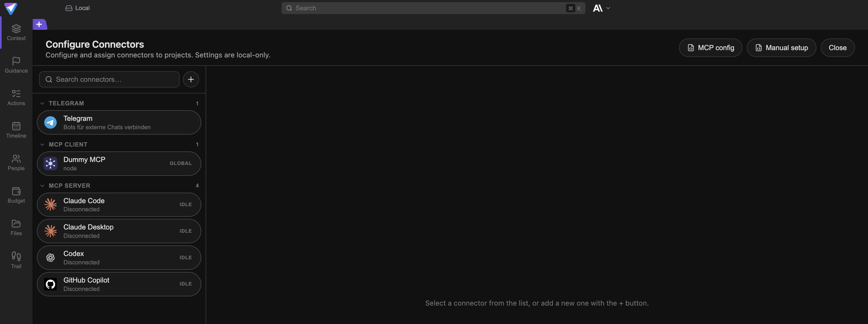868x324 pixels.
Task: Select the Claude Code connector
Action: pos(119,205)
